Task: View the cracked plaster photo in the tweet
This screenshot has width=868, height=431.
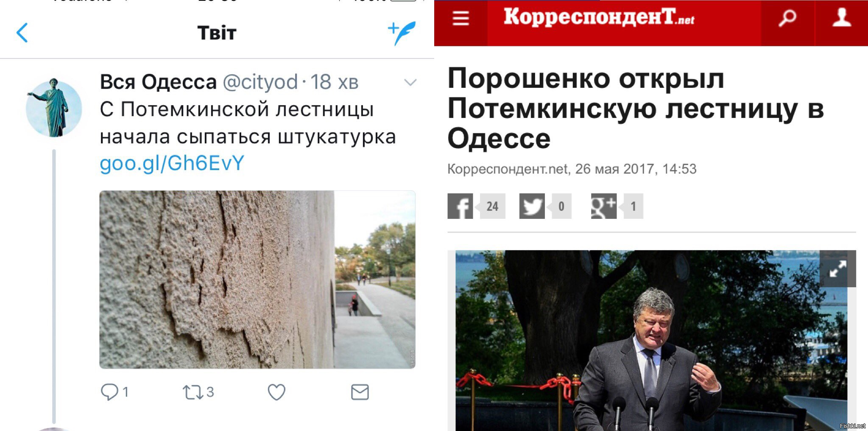Action: click(257, 280)
